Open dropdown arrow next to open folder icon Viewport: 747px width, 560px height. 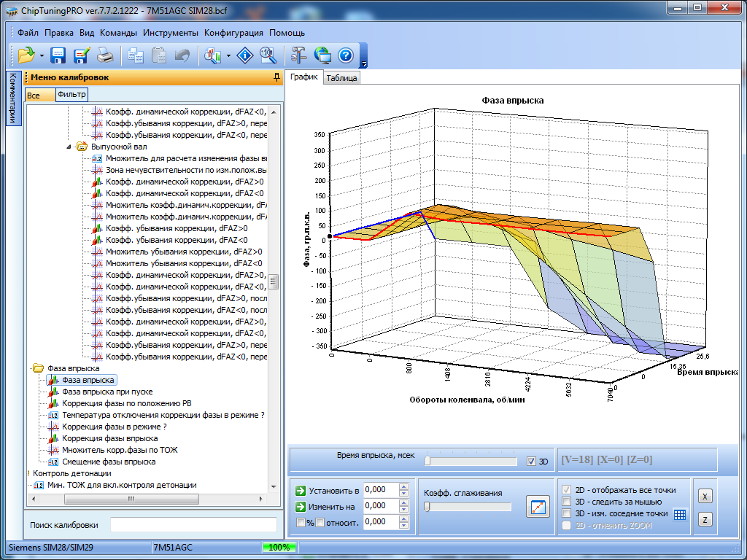[x=42, y=56]
